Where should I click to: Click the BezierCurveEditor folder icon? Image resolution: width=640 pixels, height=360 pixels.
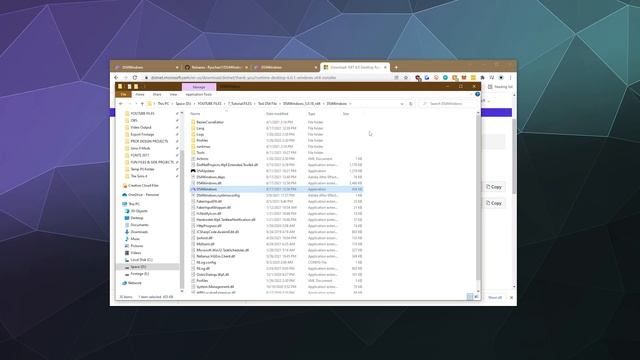pos(193,122)
